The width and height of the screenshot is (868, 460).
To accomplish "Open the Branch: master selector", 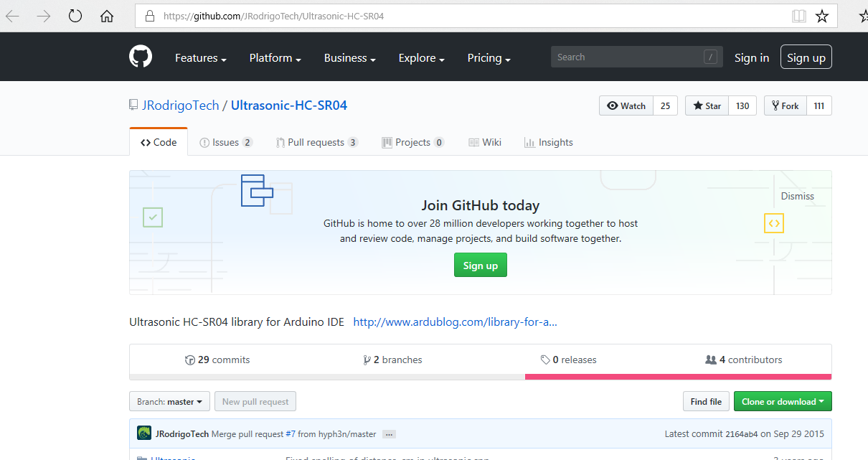I will point(170,402).
